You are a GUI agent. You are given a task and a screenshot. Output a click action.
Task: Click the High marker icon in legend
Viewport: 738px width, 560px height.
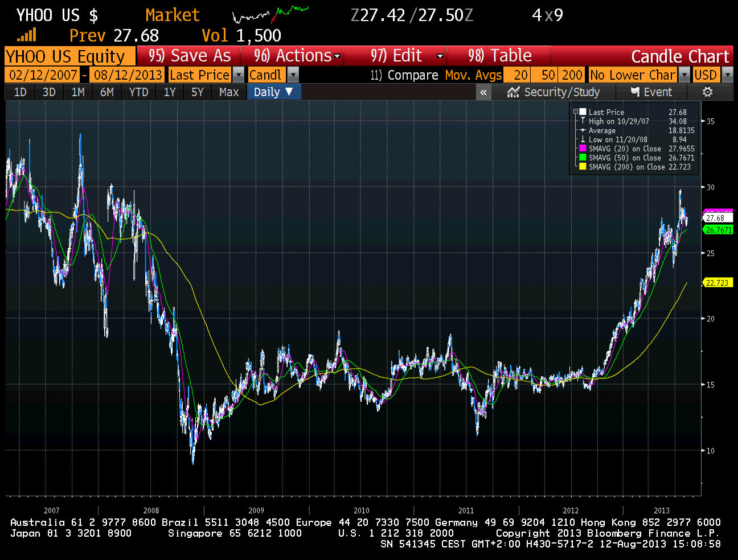coord(583,121)
